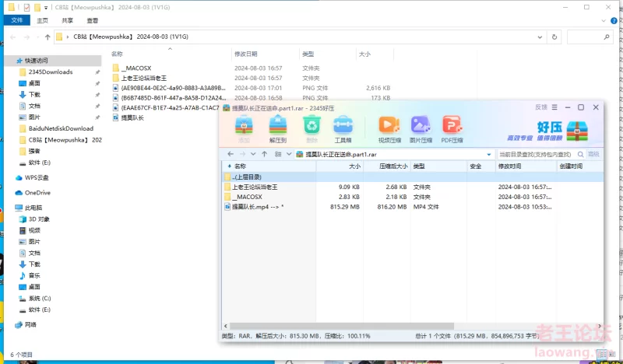Expand the 此电脑 tree node
Viewport: 623px width, 364px height.
[9, 208]
